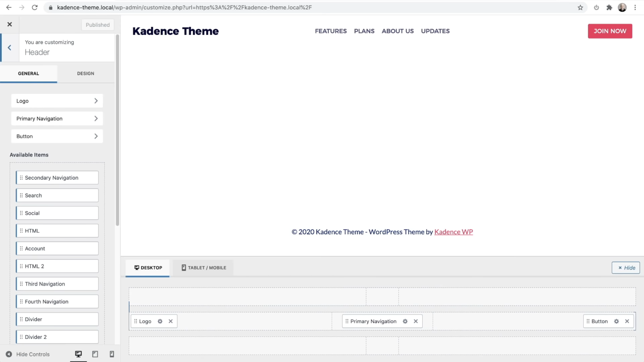The height and width of the screenshot is (362, 644).
Task: Remove the Primary Navigation item with its X icon
Action: (415, 321)
